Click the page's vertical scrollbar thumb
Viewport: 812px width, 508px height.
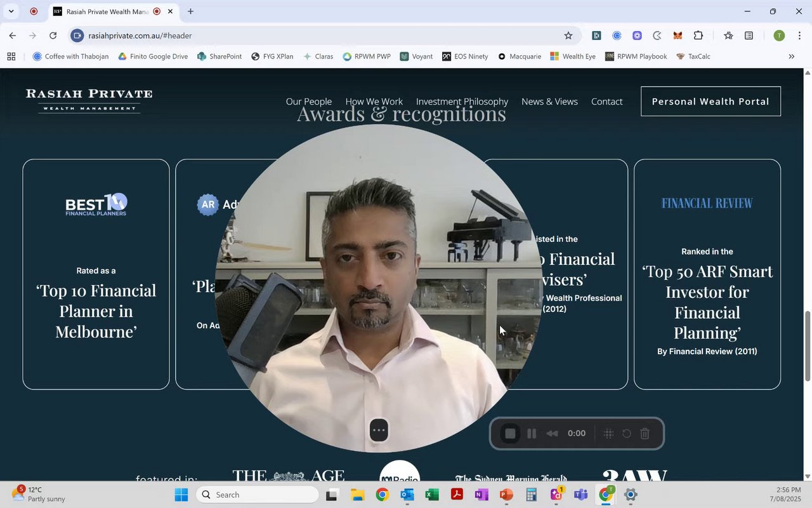(808, 346)
